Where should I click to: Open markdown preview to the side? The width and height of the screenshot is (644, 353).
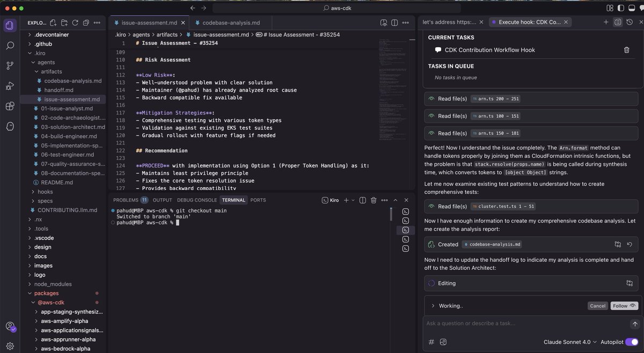[x=384, y=23]
